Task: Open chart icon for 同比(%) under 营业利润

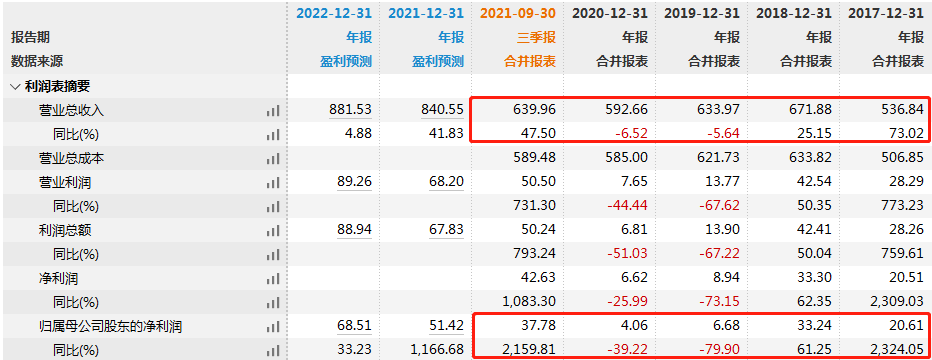Action: tap(273, 207)
